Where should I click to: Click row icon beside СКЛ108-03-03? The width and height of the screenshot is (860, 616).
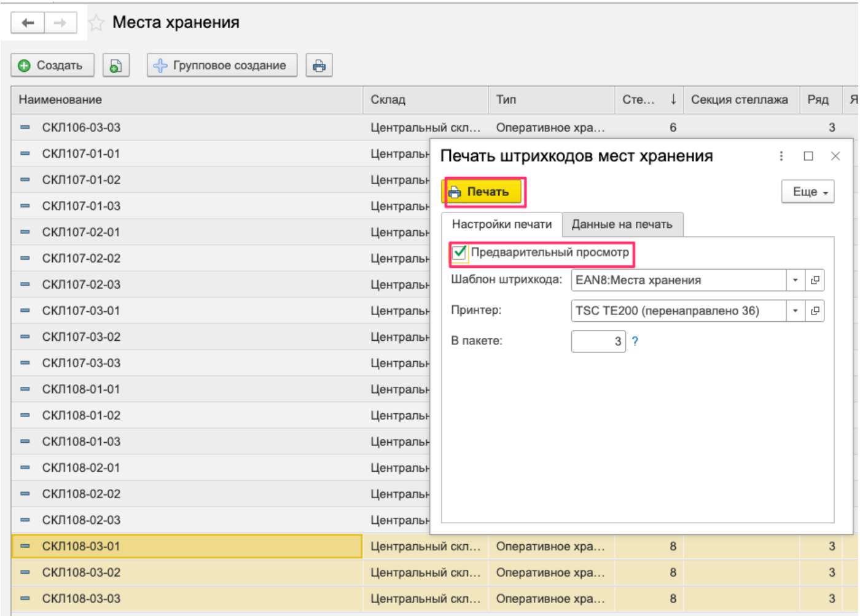25,599
